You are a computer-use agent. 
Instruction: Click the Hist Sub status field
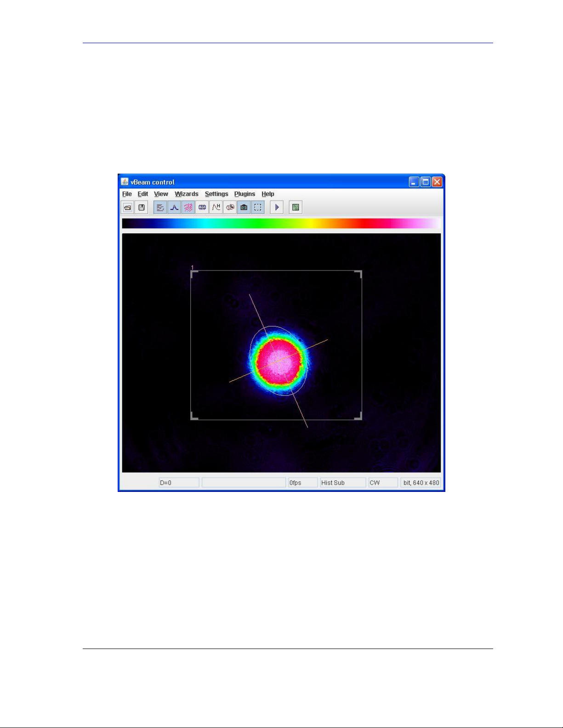(x=343, y=483)
